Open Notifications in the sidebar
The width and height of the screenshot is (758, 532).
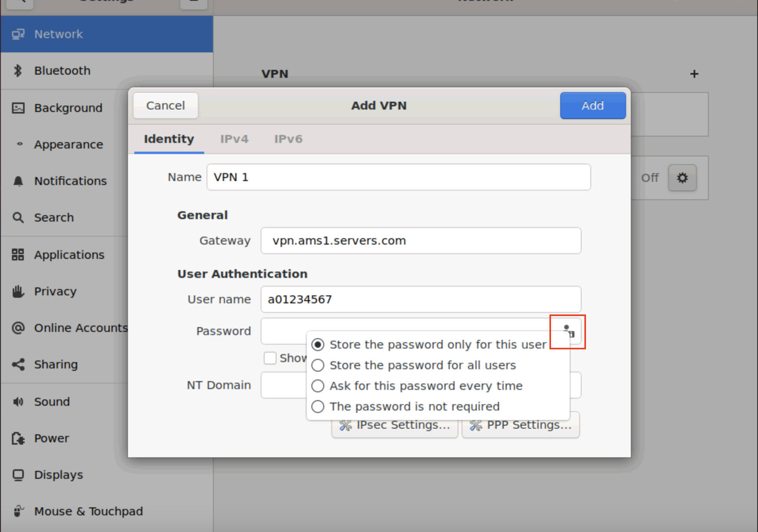point(64,181)
